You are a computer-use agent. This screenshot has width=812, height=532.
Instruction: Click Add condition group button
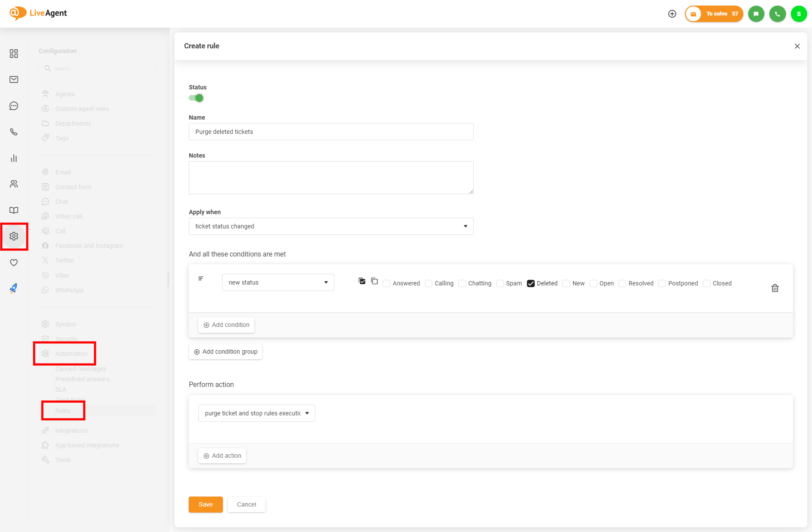pyautogui.click(x=225, y=351)
